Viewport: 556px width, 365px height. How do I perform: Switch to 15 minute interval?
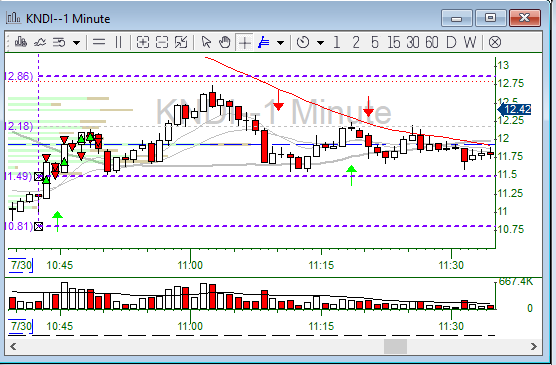tap(394, 43)
